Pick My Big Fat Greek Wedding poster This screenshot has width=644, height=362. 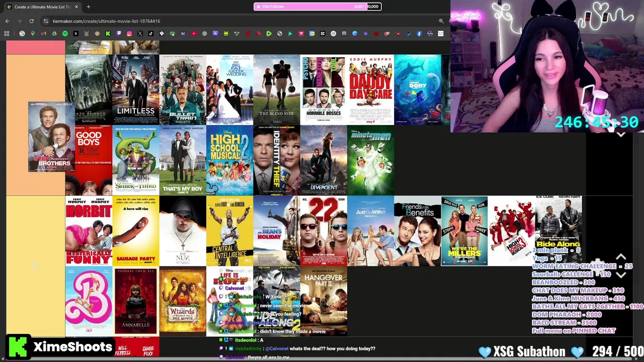click(x=229, y=89)
